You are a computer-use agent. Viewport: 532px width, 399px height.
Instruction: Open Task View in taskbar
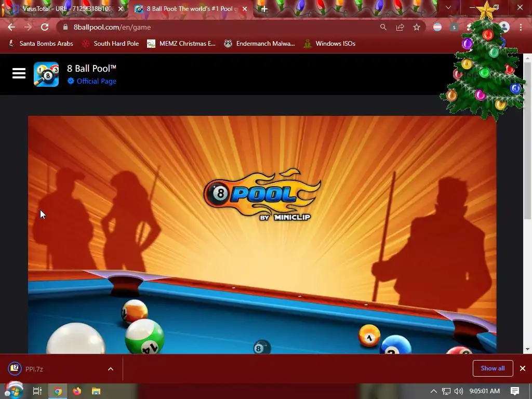[x=37, y=391]
